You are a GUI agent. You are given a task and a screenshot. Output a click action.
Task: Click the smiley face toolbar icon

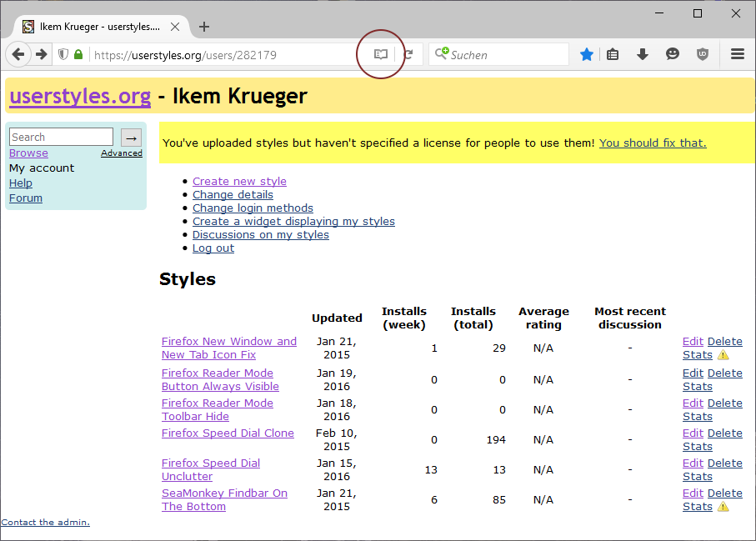coord(672,54)
